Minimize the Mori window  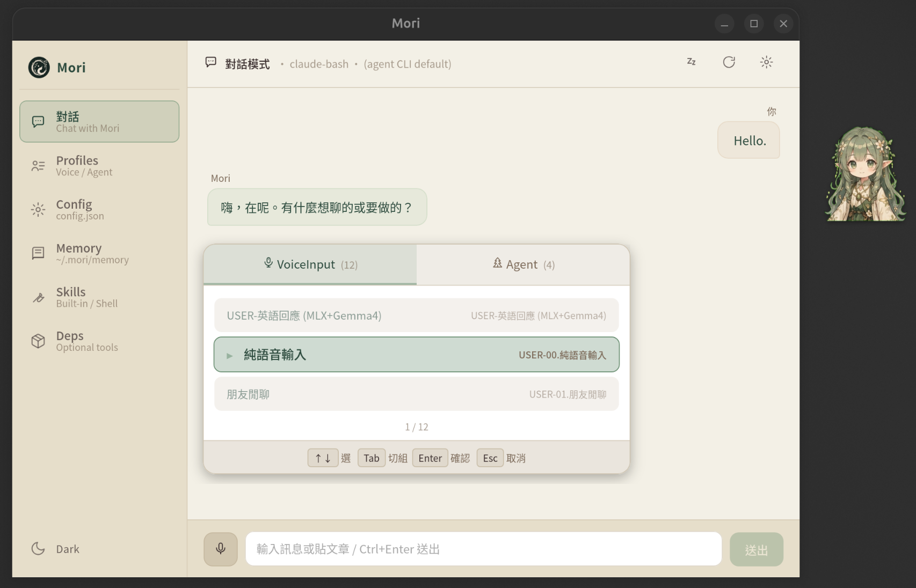724,24
